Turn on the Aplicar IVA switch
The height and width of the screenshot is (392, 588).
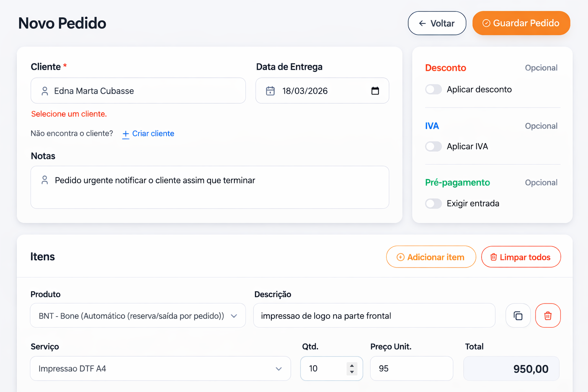pyautogui.click(x=433, y=147)
